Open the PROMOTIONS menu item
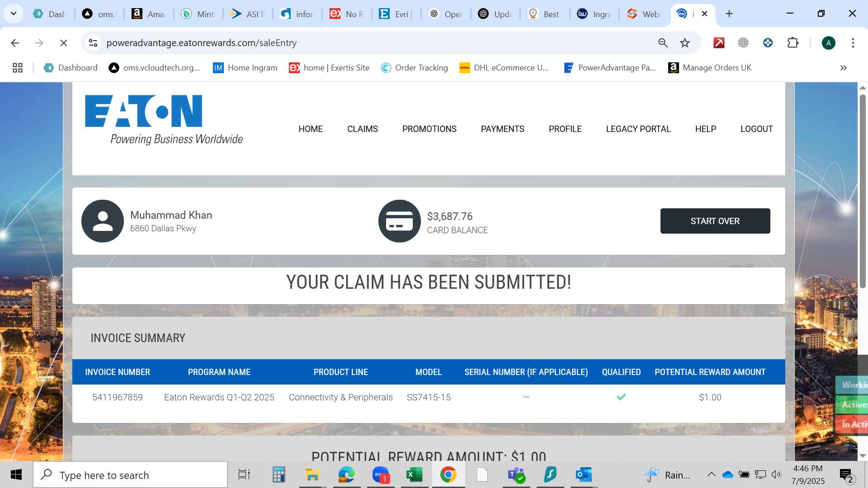Image resolution: width=868 pixels, height=488 pixels. [429, 129]
